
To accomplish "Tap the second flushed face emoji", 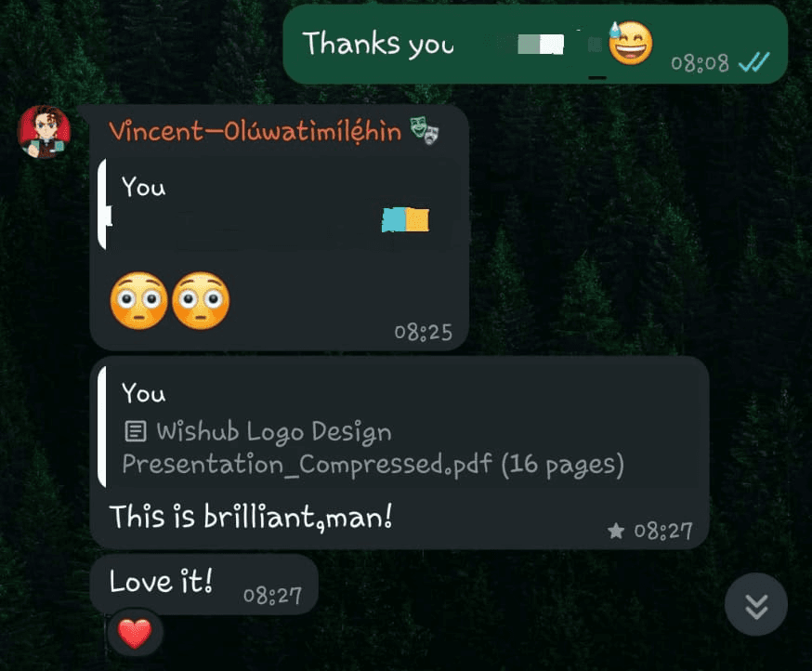I will click(201, 300).
